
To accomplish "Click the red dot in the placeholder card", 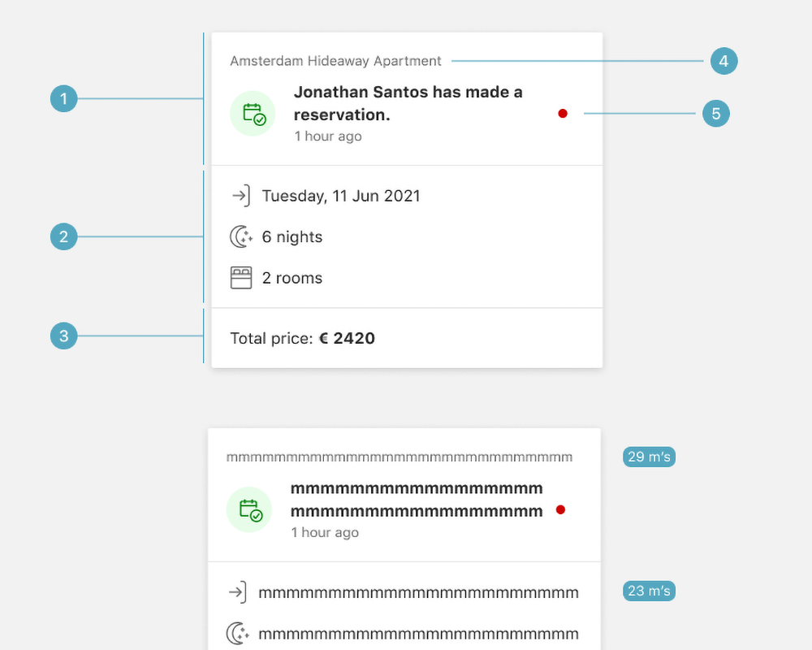I will 560,510.
